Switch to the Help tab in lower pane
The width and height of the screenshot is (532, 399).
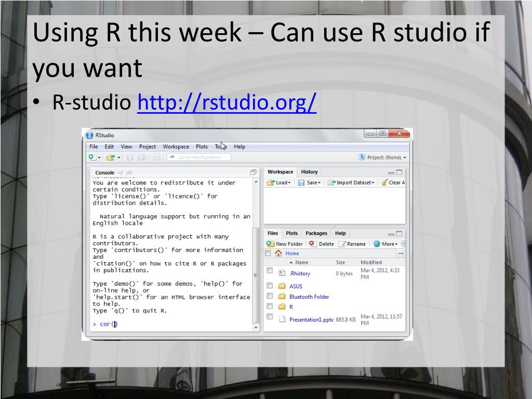click(340, 233)
